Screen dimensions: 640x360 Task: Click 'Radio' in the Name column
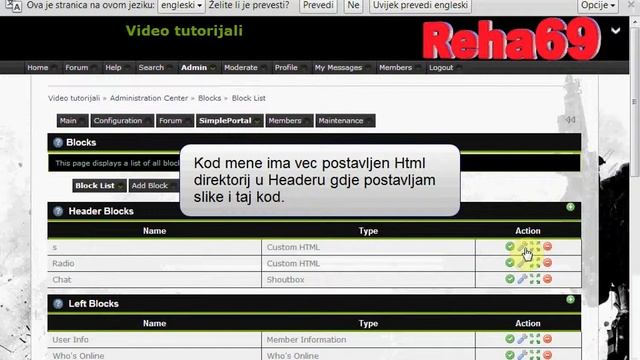click(63, 263)
